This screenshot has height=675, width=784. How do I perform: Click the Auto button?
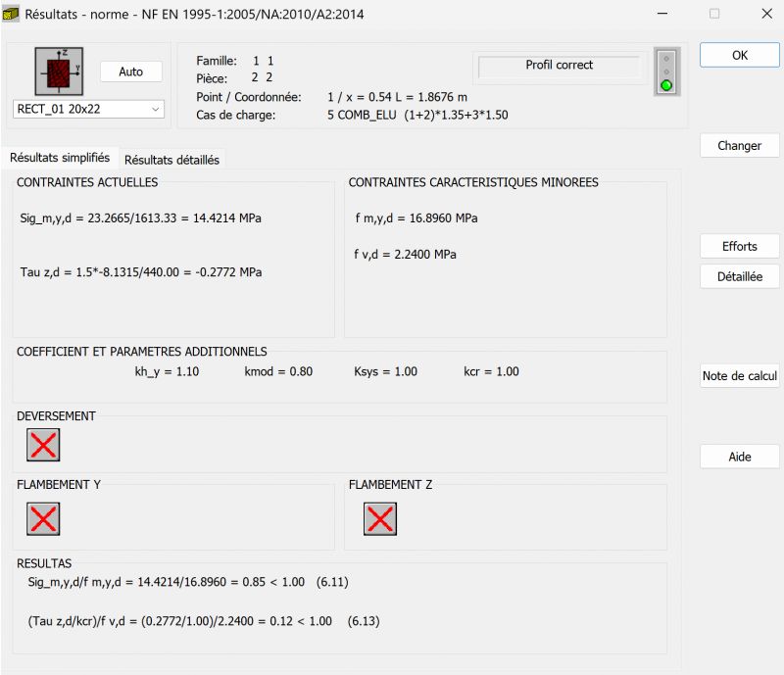tap(131, 72)
